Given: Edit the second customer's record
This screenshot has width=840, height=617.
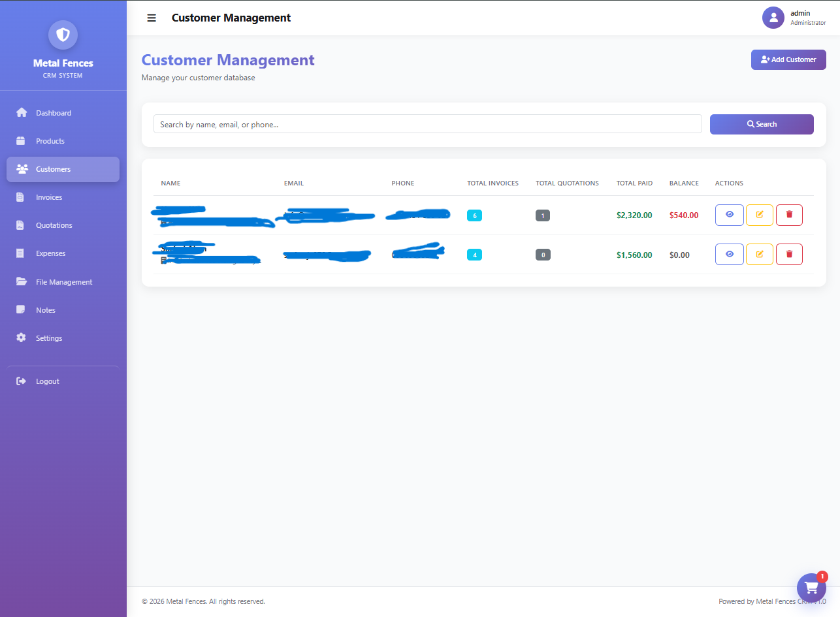Looking at the screenshot, I should point(759,254).
